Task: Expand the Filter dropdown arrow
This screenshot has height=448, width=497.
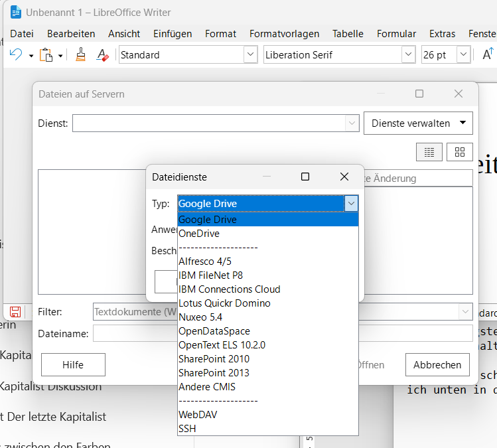Action: pos(465,312)
